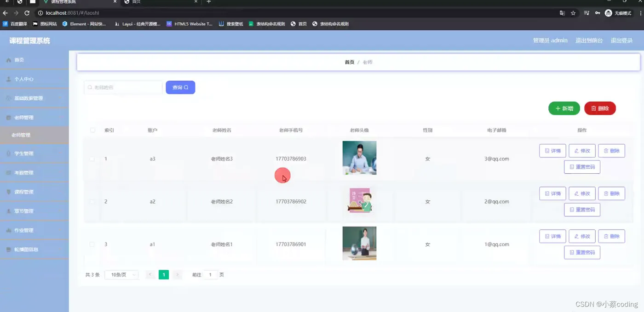Bookmark page with star icon
The image size is (644, 312).
tap(573, 13)
